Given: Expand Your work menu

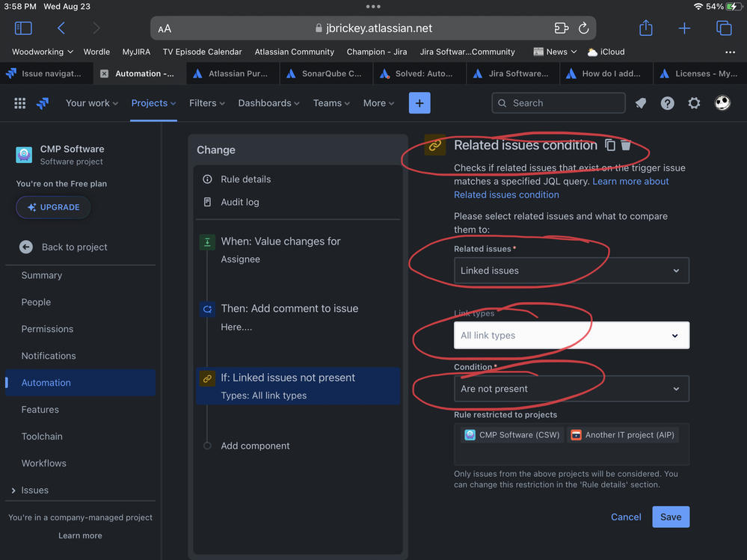Looking at the screenshot, I should (x=91, y=103).
